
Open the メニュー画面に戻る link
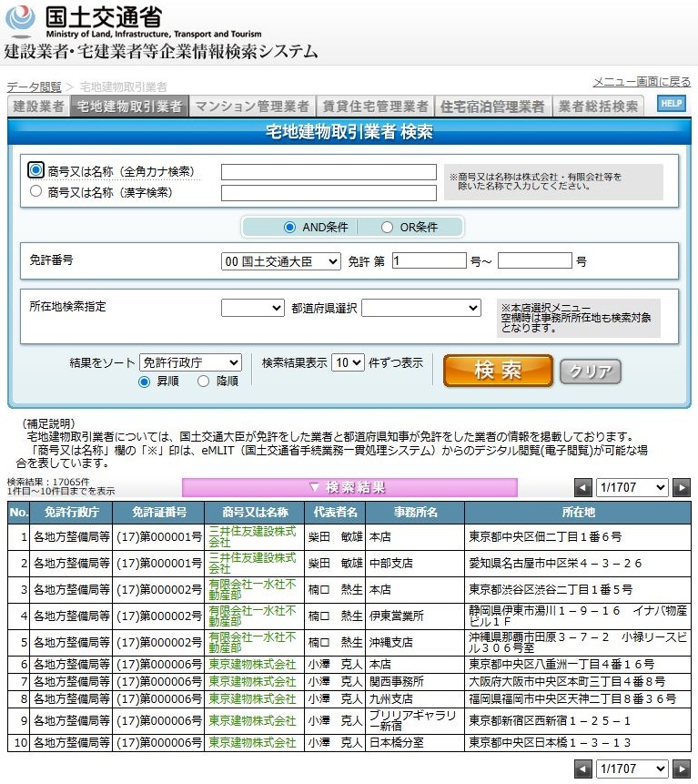point(642,82)
